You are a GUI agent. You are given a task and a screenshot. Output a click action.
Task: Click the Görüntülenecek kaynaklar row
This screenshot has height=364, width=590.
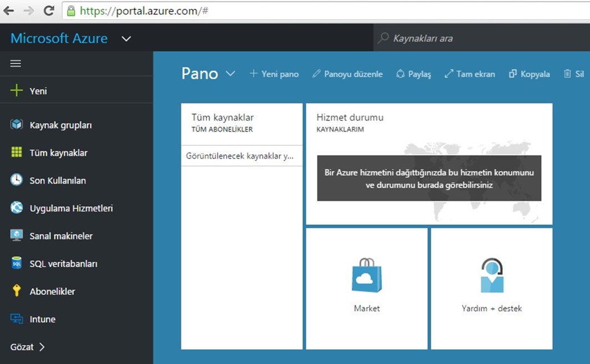click(x=241, y=156)
